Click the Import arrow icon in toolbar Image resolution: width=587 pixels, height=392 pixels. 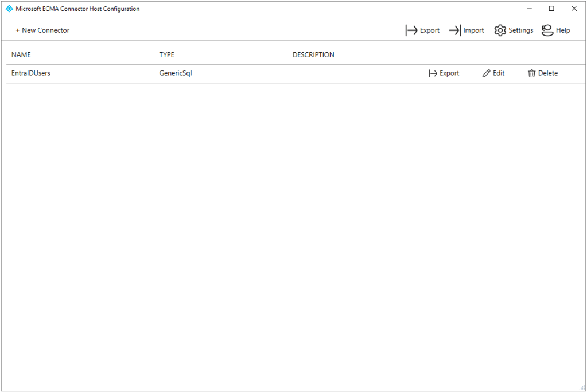(454, 30)
